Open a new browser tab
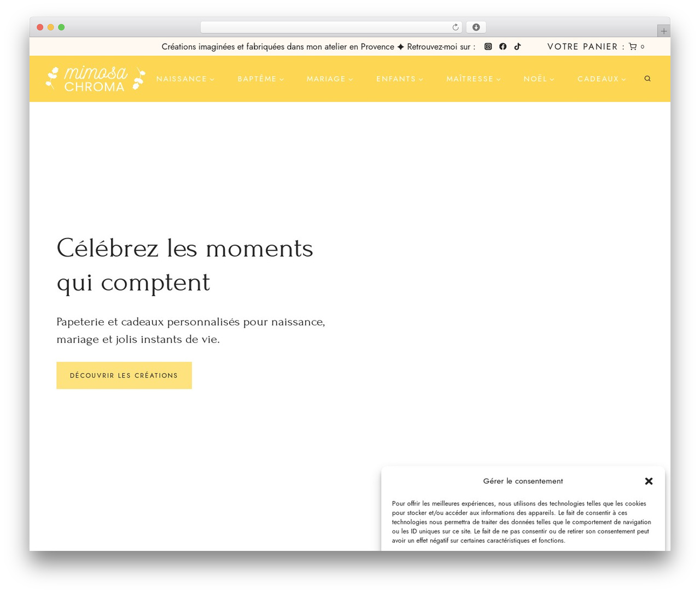The width and height of the screenshot is (700, 593). click(x=663, y=31)
